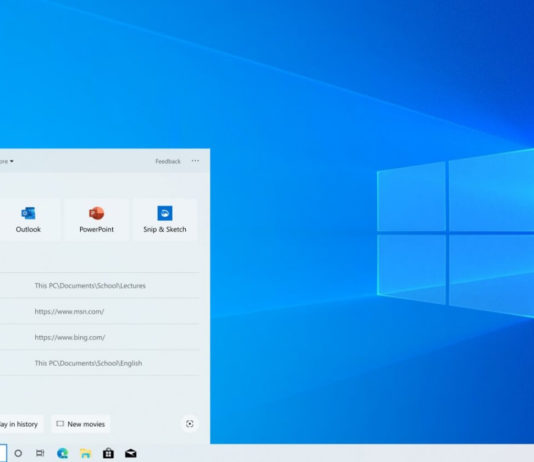Image resolution: width=534 pixels, height=462 pixels.
Task: Open the Snip & Sketch app tile
Action: pos(165,220)
